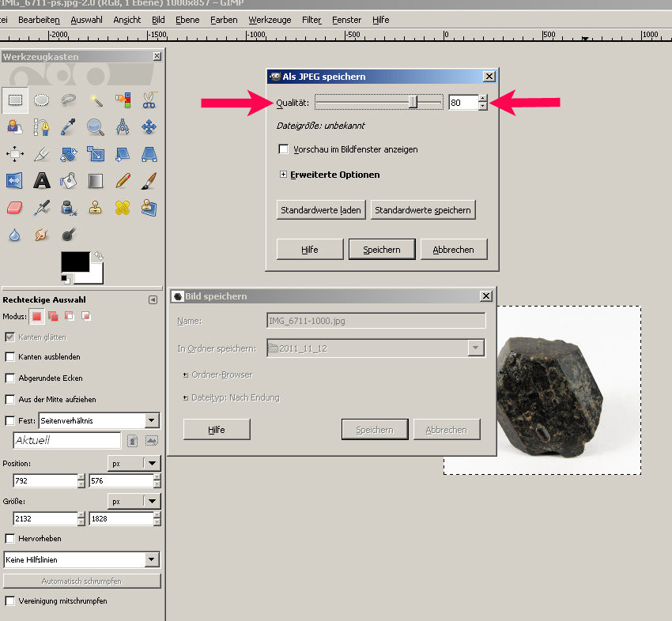Select the Scissors selection tool
Screen dimensions: 672x621
click(149, 100)
